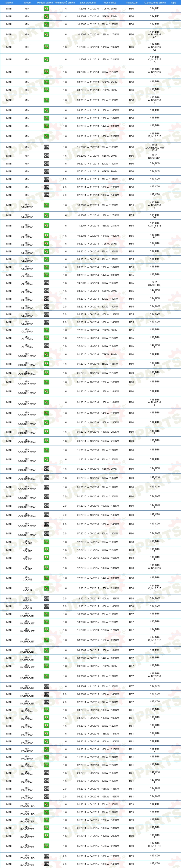Viewport: 181px width, 868px height.
Task: Click petrol icon in Clubman 128kW / 174KM row
Action: 47,215
